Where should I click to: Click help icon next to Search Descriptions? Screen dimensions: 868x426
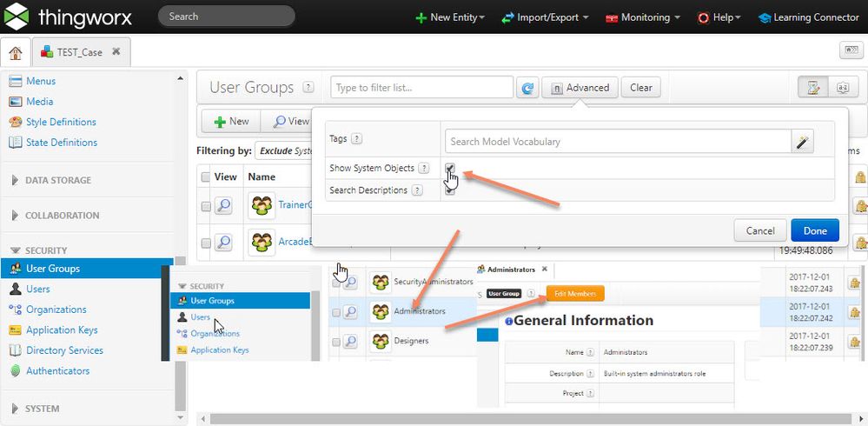click(x=417, y=190)
